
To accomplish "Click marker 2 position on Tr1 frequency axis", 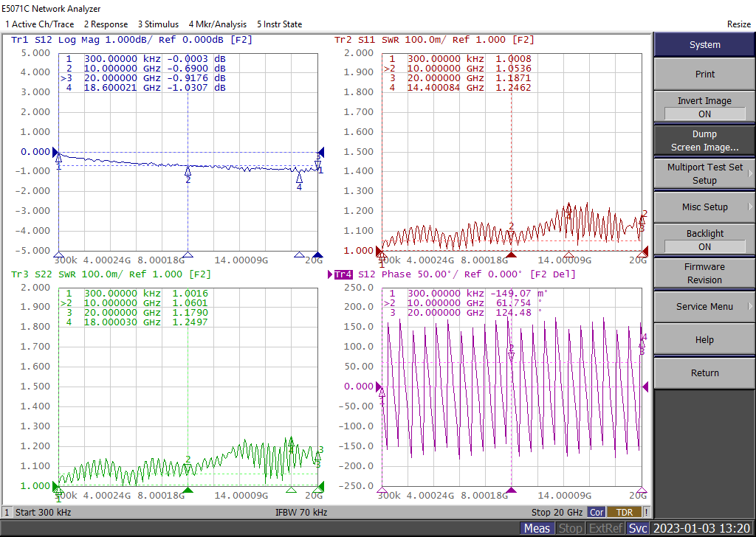I will pos(188,255).
